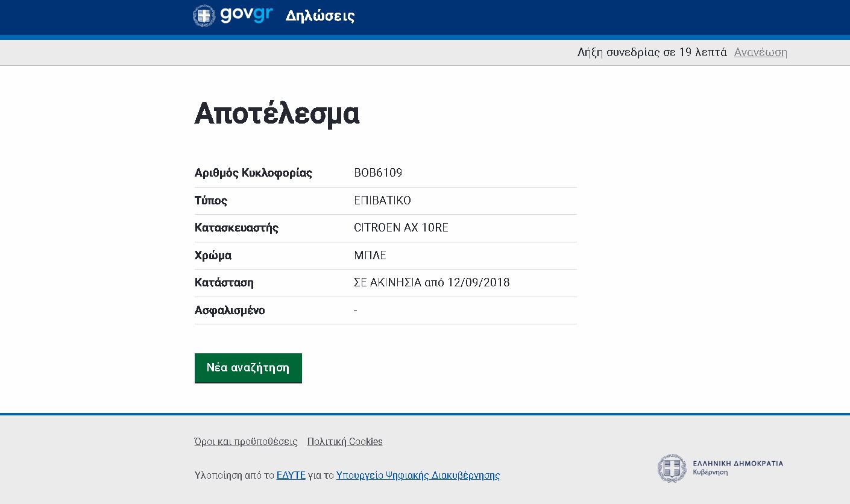Start a new search with Νέα αναζήτηση

248,368
